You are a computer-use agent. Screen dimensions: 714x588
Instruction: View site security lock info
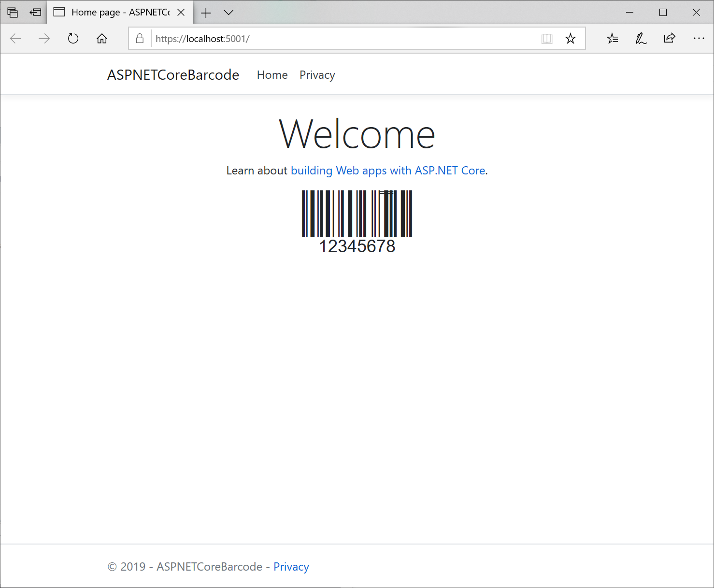pos(140,39)
